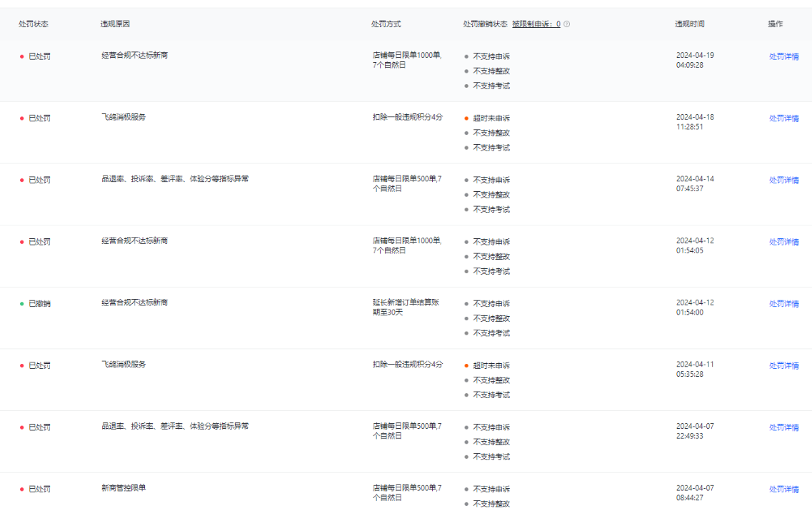Image resolution: width=812 pixels, height=513 pixels.
Task: Click the 违规时间 column header
Action: pyautogui.click(x=689, y=24)
